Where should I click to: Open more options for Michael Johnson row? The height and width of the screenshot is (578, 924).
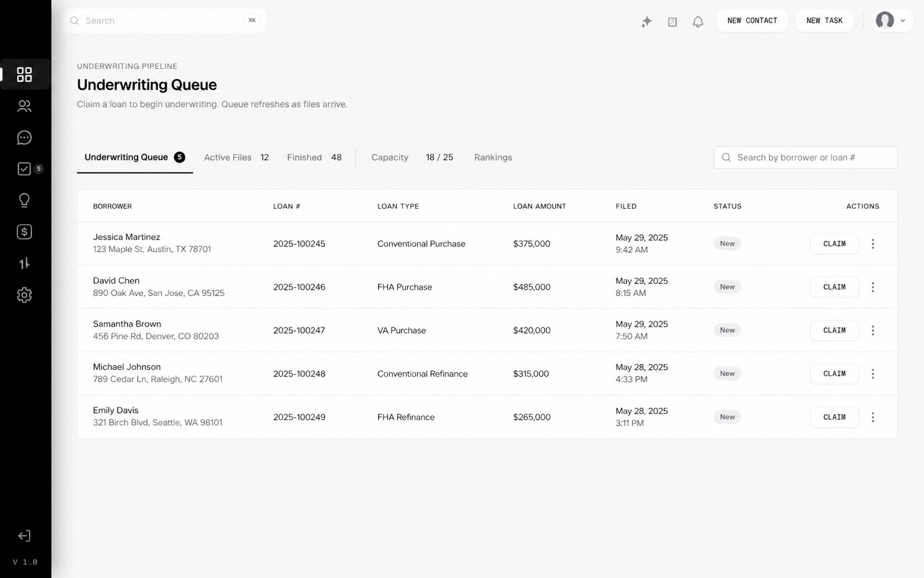click(873, 373)
